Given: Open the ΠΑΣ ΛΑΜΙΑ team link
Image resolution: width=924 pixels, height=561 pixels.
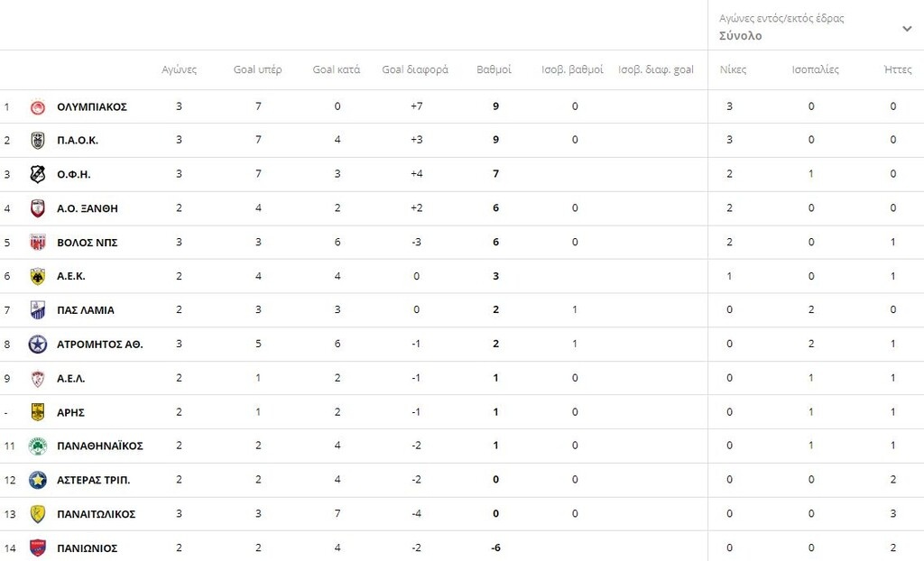Looking at the screenshot, I should tap(86, 310).
